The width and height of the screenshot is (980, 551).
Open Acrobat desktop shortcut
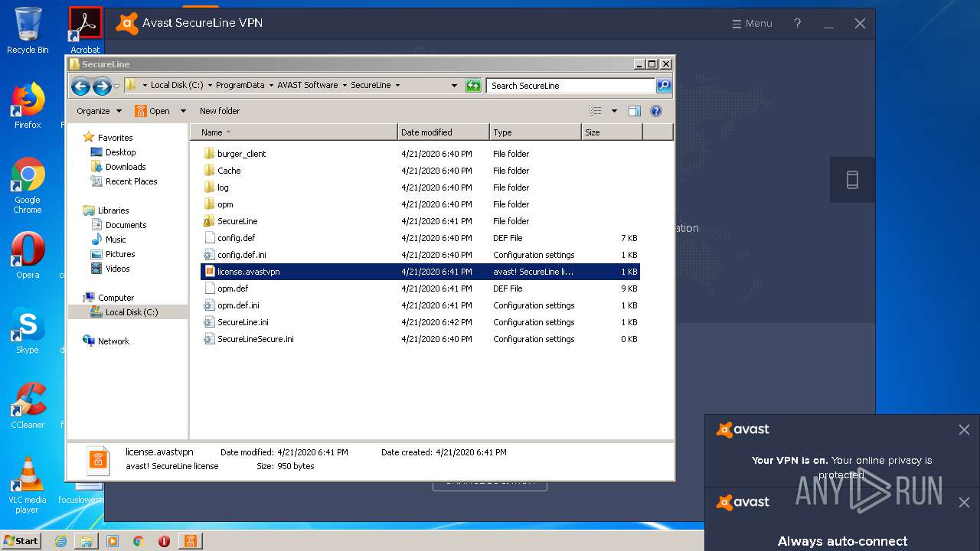(x=85, y=31)
